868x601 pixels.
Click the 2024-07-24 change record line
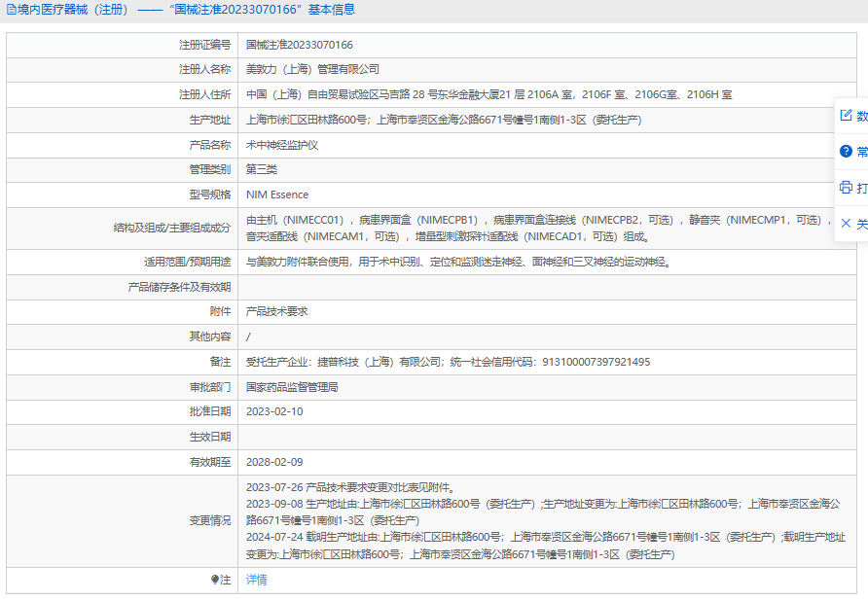pos(546,546)
